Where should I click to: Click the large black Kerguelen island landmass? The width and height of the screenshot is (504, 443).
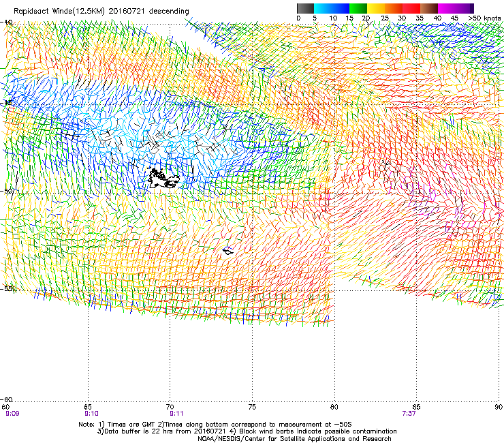[163, 178]
